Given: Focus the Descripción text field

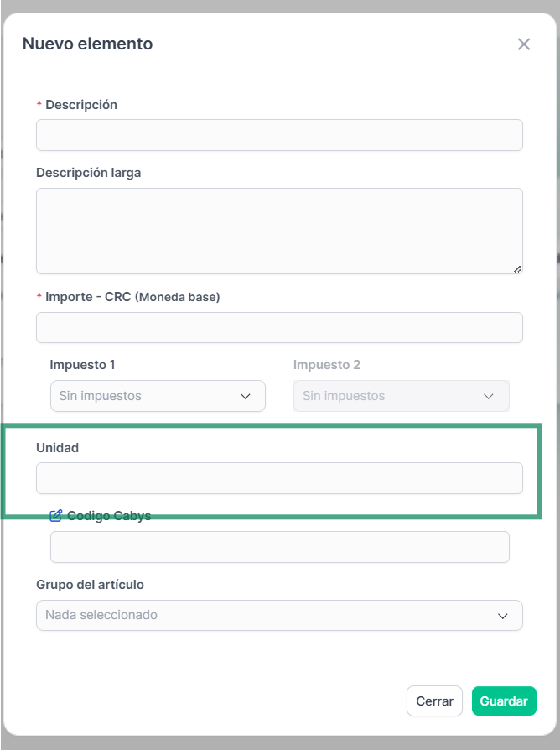Looking at the screenshot, I should pos(279,135).
